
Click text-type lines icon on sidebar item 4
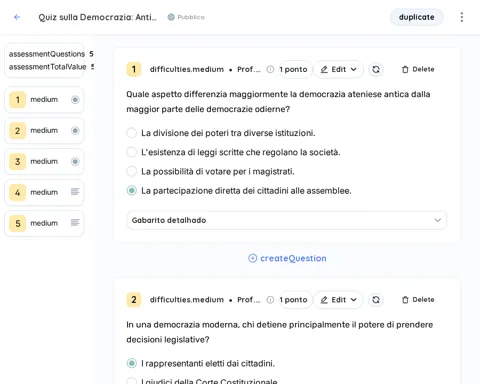click(75, 192)
